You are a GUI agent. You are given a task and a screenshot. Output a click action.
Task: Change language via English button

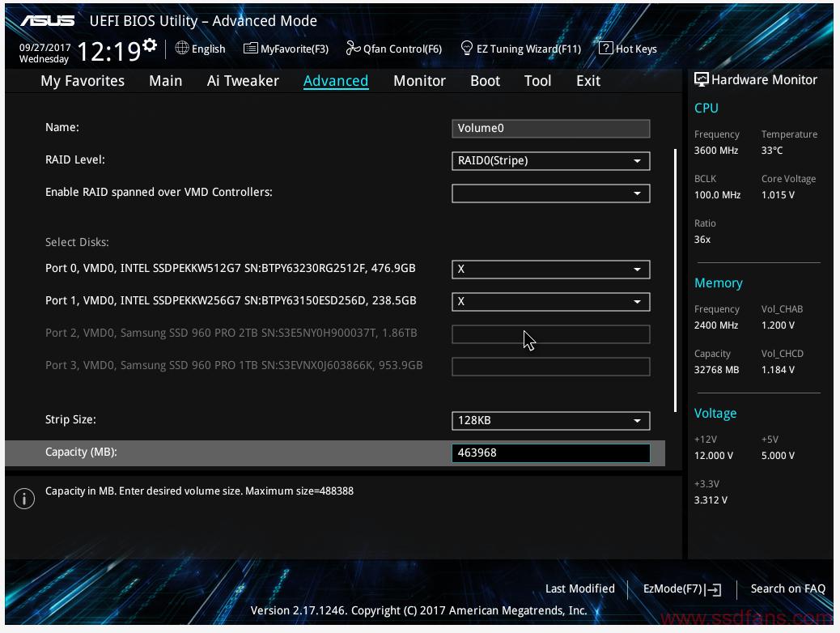201,49
